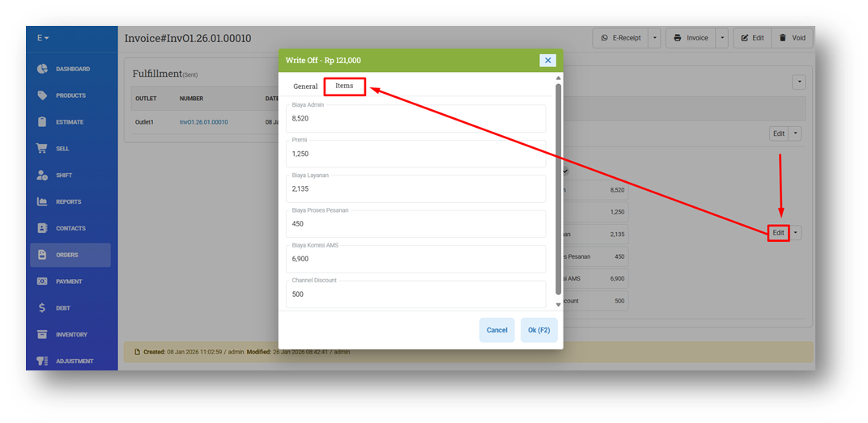The width and height of the screenshot is (868, 423).
Task: Switch to the Items tab
Action: tap(344, 87)
